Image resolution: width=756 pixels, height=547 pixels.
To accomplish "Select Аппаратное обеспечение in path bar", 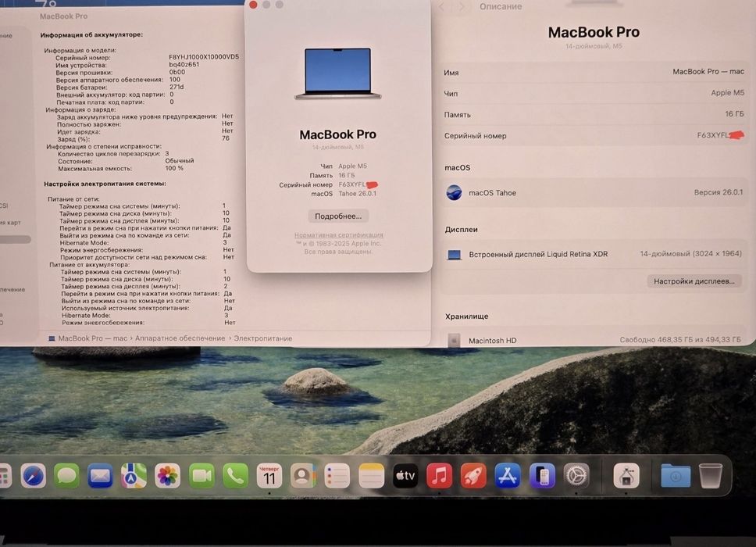I will tap(180, 338).
